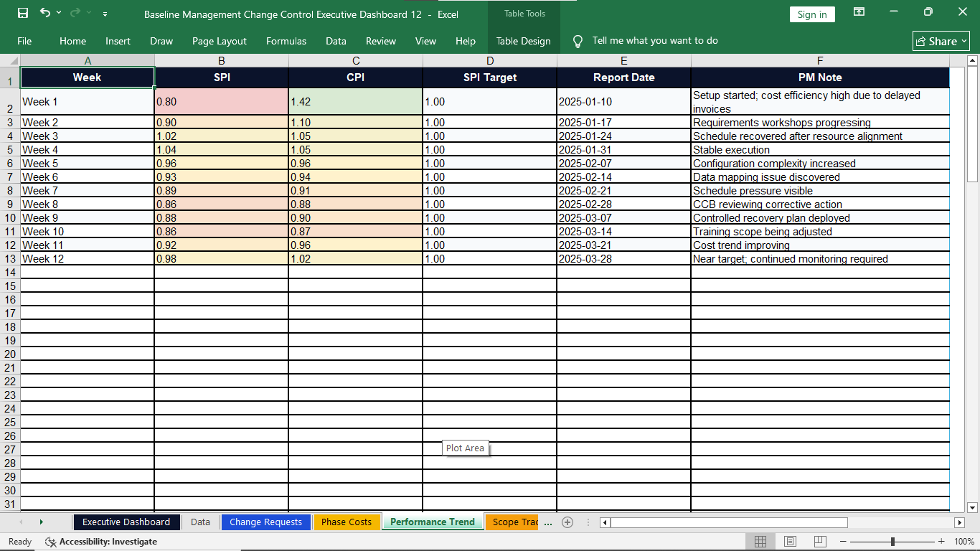
Task: Switch to Change Requests sheet tab
Action: (265, 522)
